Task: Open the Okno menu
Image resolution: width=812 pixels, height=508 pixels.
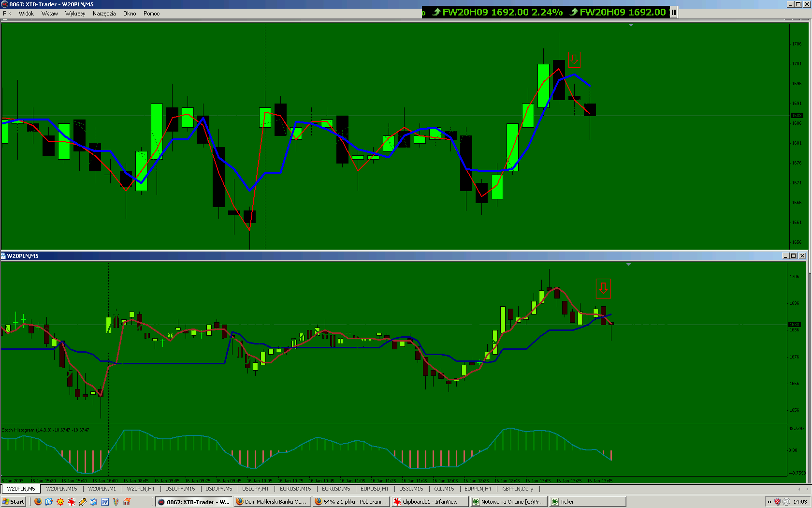Action: [130, 14]
